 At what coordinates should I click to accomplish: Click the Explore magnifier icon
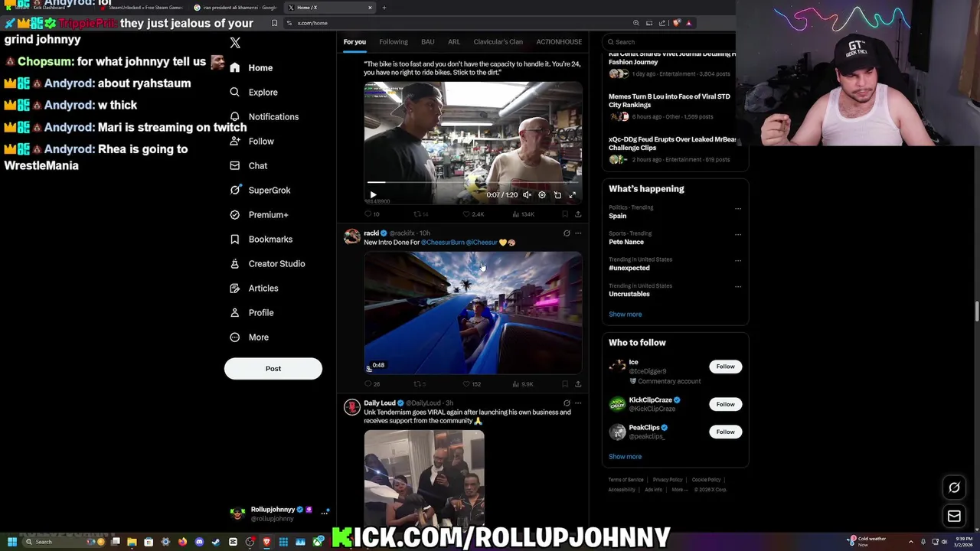click(x=235, y=92)
